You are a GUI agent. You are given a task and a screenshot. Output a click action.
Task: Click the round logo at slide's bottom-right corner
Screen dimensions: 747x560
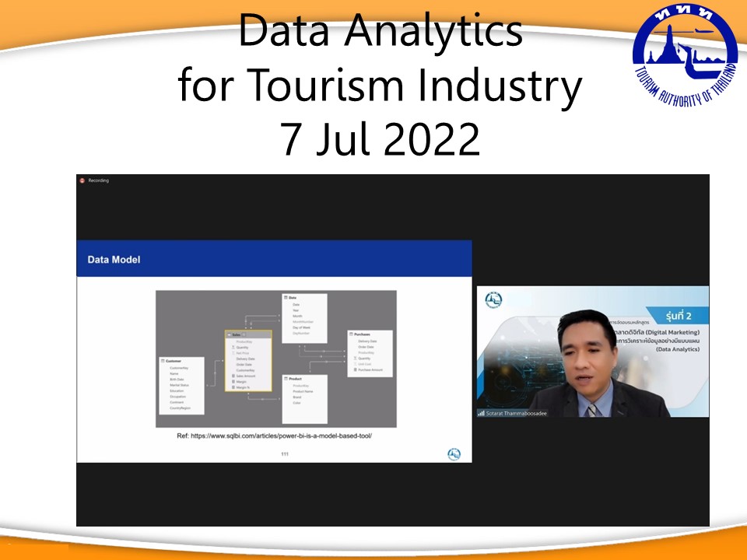pos(454,453)
